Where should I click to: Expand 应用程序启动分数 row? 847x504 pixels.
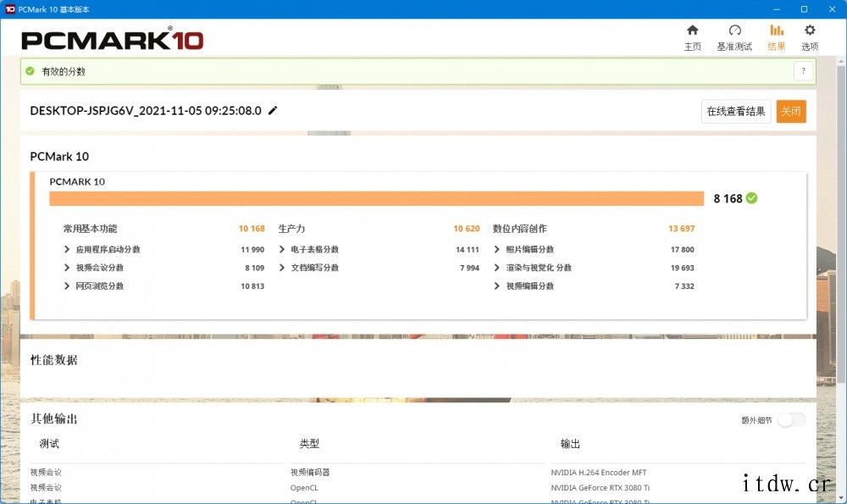click(x=67, y=249)
